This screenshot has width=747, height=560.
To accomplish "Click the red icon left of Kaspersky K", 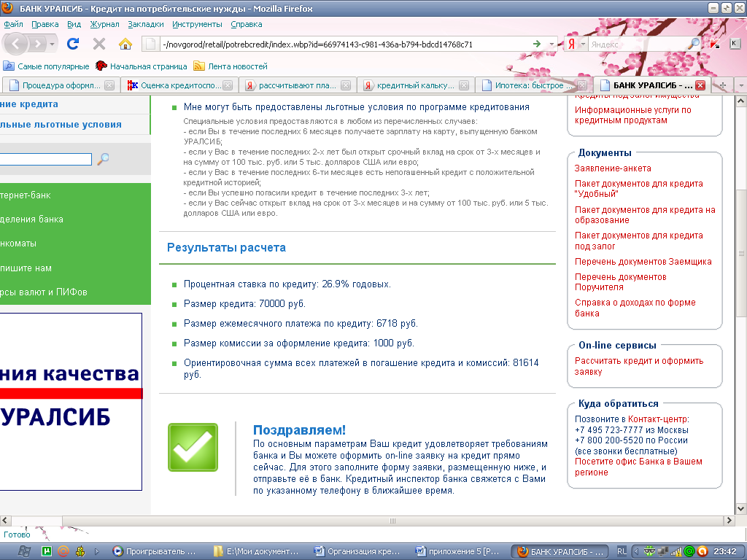I will pyautogui.click(x=715, y=44).
